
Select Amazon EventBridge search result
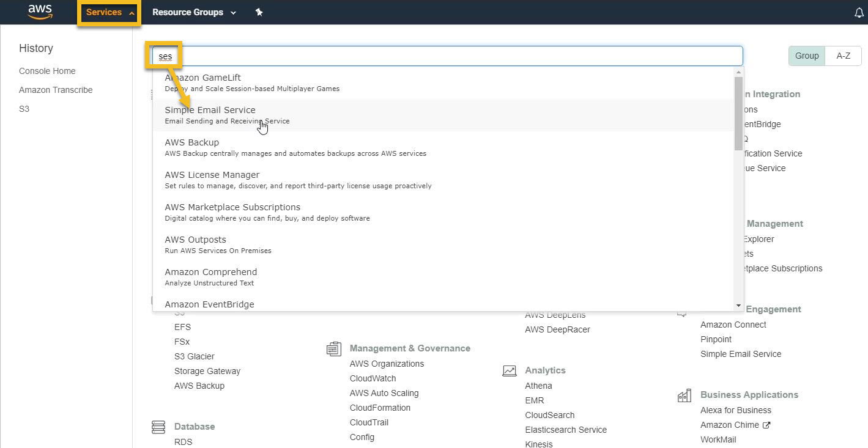pyautogui.click(x=443, y=304)
